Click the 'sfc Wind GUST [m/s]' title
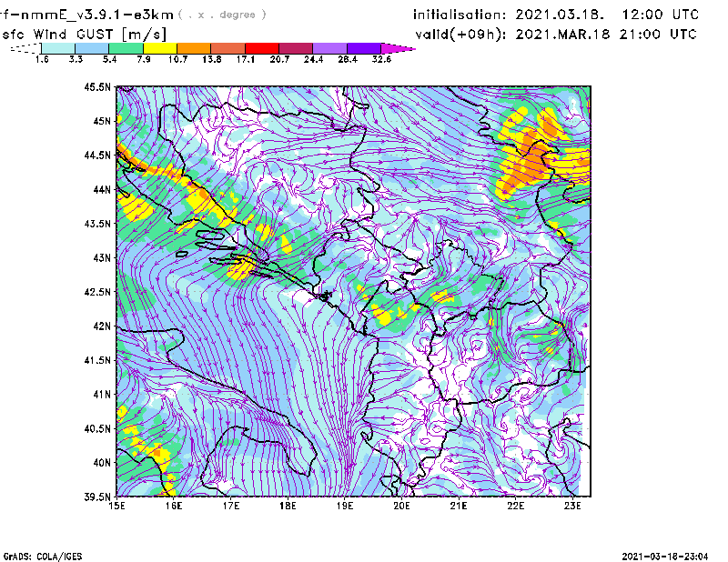 coord(84,33)
